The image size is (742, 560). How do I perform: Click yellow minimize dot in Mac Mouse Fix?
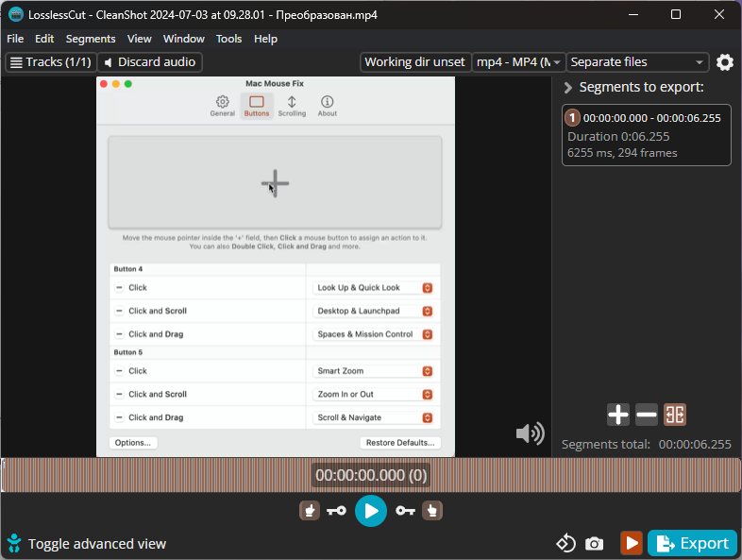point(116,84)
